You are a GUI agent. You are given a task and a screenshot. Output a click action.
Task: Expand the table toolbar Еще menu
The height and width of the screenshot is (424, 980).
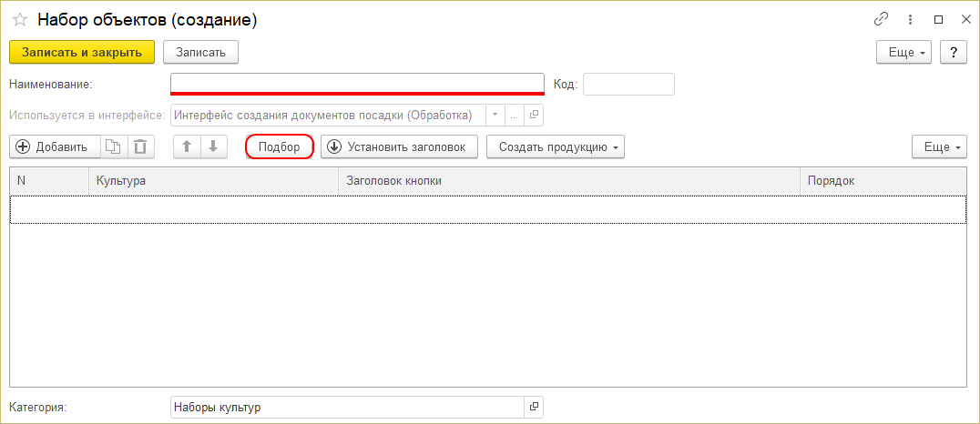939,146
